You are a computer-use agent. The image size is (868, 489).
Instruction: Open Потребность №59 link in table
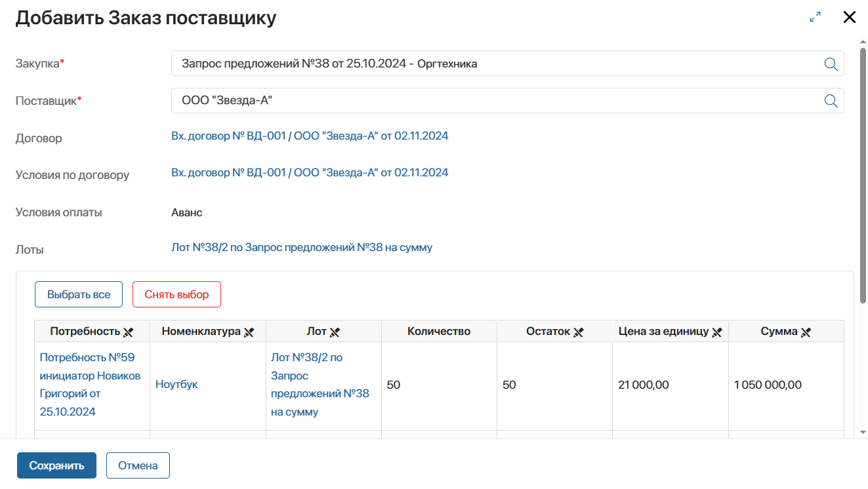pos(90,385)
